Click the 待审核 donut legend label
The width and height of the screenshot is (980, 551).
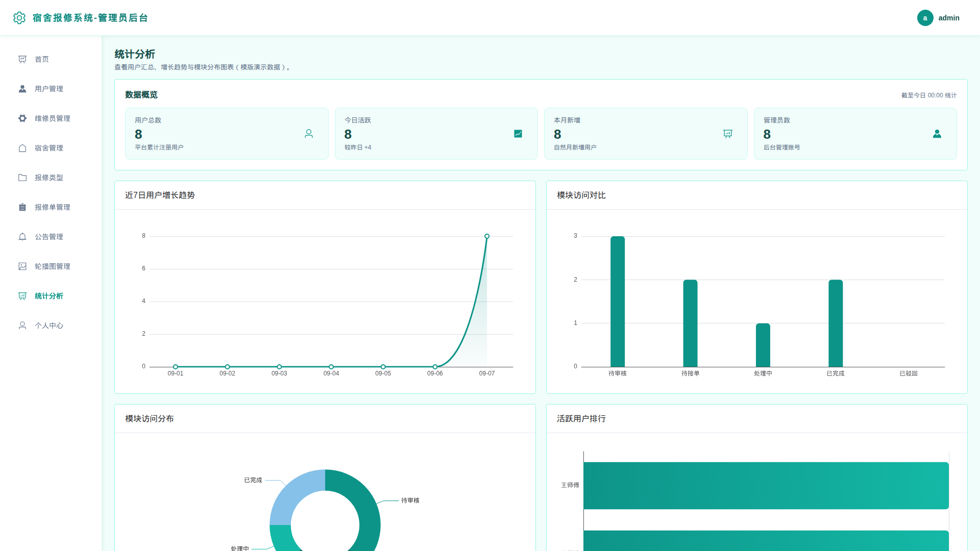click(x=410, y=500)
